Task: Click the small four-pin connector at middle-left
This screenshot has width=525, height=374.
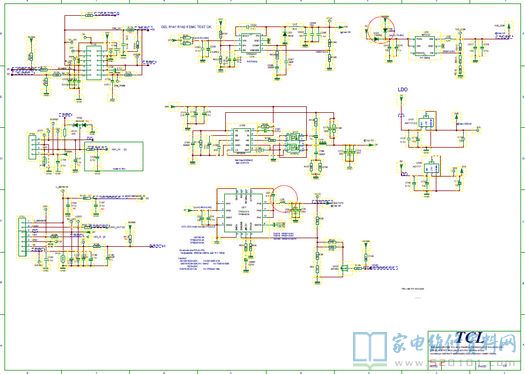Action: [x=32, y=147]
